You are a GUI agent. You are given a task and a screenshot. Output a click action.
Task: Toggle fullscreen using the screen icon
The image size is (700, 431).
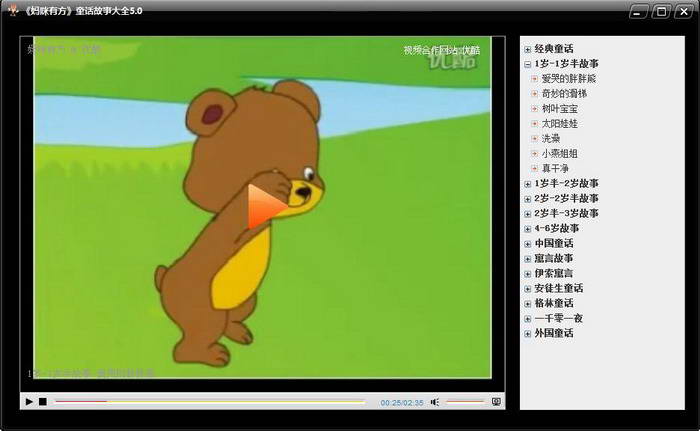click(496, 402)
